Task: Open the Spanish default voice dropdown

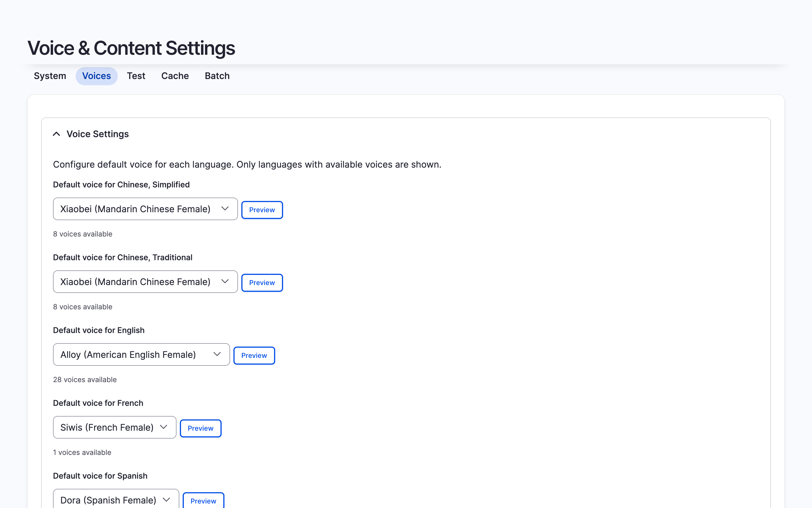Action: tap(116, 499)
